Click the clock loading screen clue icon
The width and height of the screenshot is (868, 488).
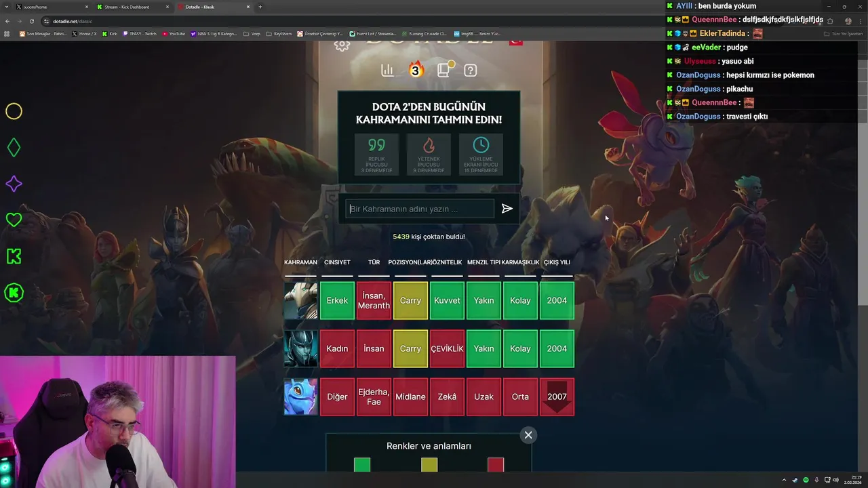pos(481,155)
